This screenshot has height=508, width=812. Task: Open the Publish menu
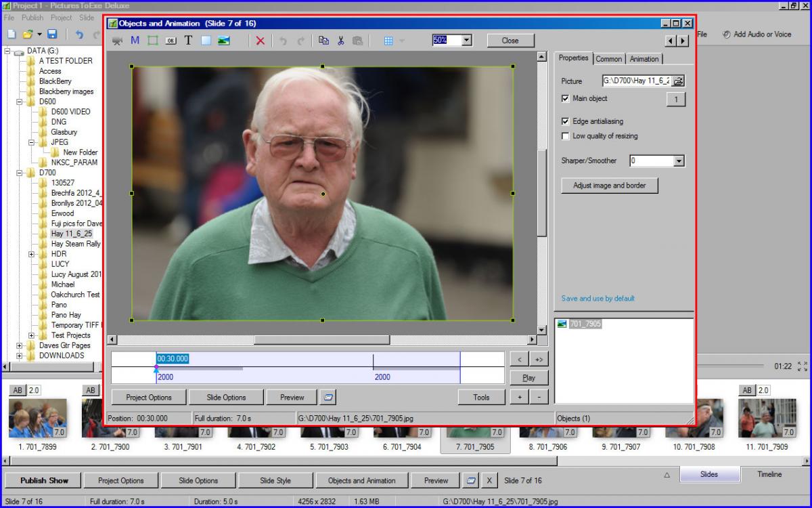point(32,18)
